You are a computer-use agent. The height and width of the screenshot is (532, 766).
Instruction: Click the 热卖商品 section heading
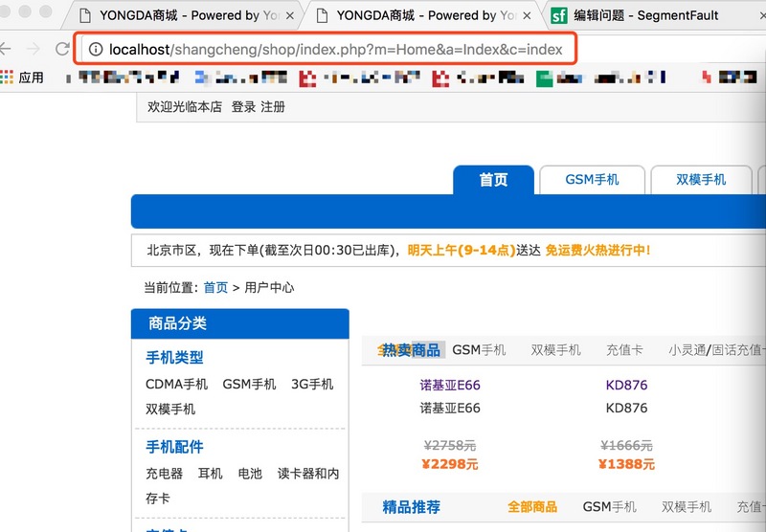pyautogui.click(x=412, y=350)
